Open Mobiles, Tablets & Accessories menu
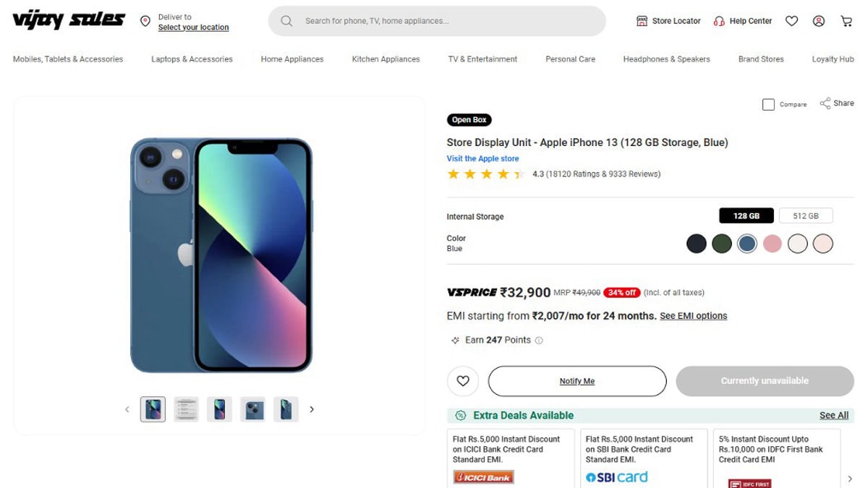Image resolution: width=868 pixels, height=488 pixels. pyautogui.click(x=68, y=59)
